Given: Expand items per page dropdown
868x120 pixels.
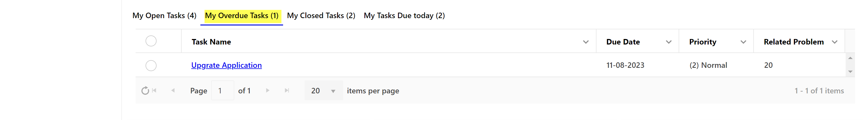Looking at the screenshot, I should [x=333, y=91].
